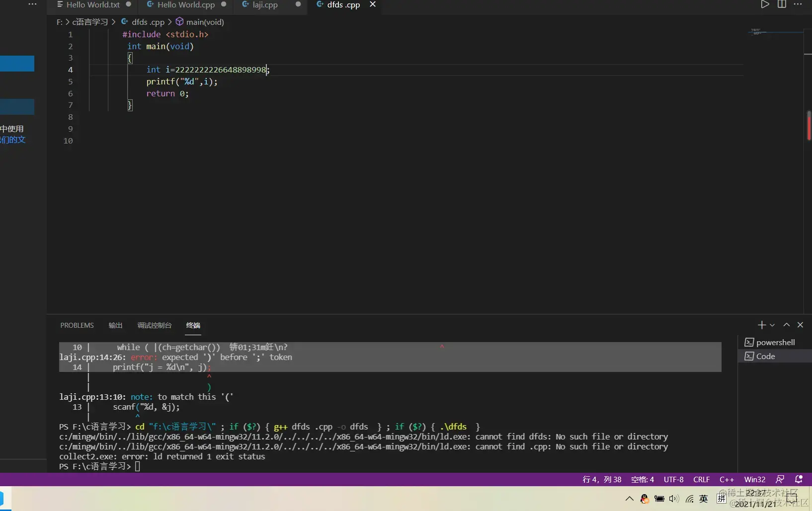The width and height of the screenshot is (812, 511).
Task: Run the code with the play button
Action: tap(765, 4)
